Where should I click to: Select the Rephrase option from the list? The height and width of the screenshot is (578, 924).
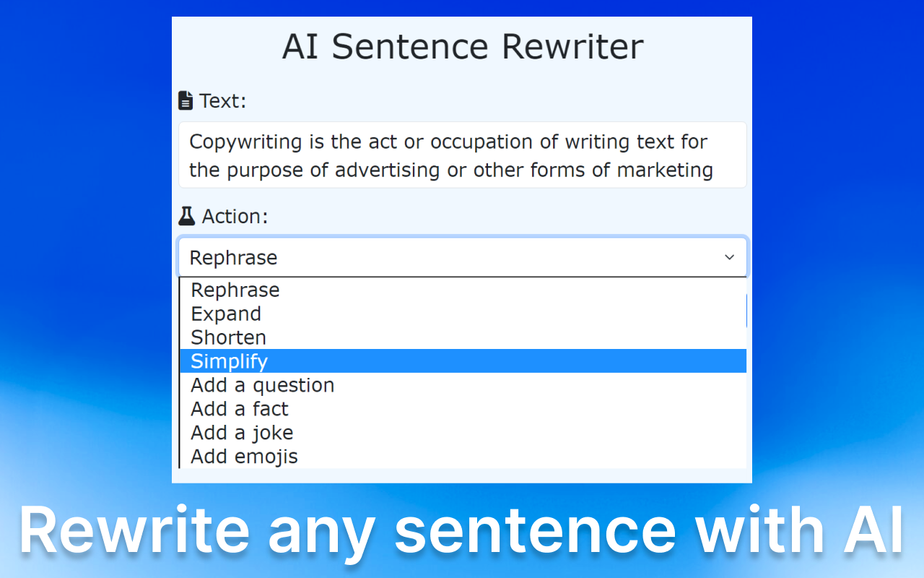pos(235,290)
